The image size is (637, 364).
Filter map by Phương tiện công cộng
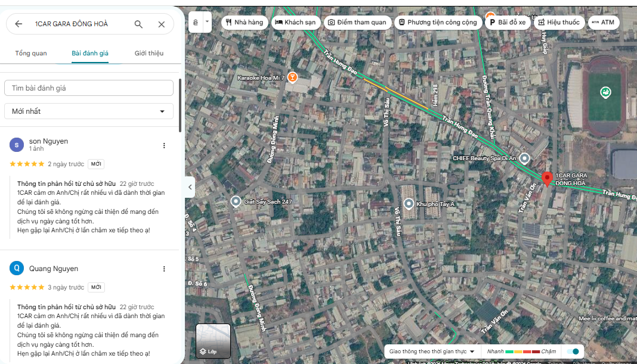click(438, 22)
